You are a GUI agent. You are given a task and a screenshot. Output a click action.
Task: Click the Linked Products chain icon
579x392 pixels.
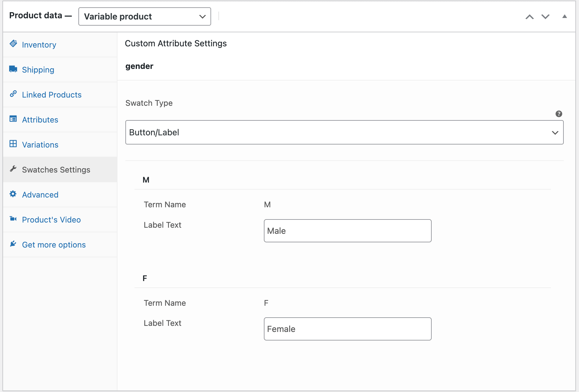coord(13,94)
